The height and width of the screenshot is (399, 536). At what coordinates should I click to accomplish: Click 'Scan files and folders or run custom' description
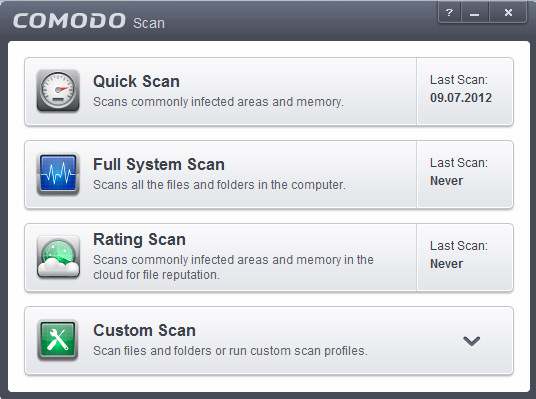tap(230, 351)
